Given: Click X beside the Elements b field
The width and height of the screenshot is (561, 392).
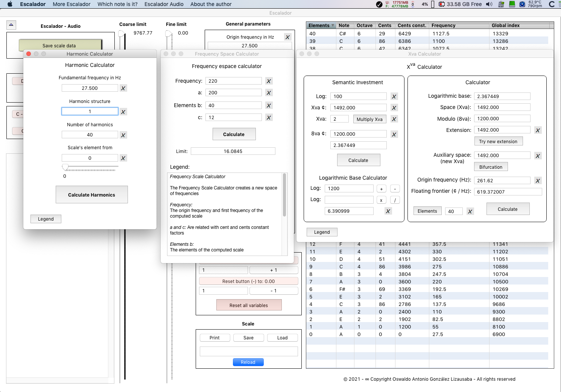Looking at the screenshot, I should coord(269,106).
